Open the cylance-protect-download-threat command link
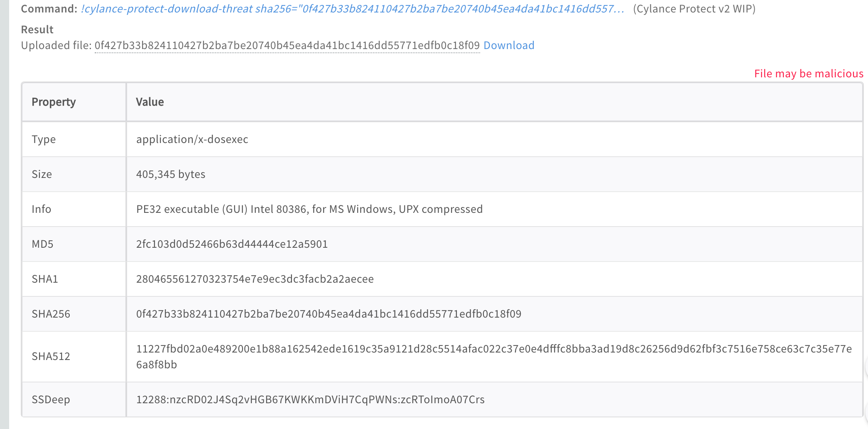The height and width of the screenshot is (429, 868). pyautogui.click(x=352, y=9)
